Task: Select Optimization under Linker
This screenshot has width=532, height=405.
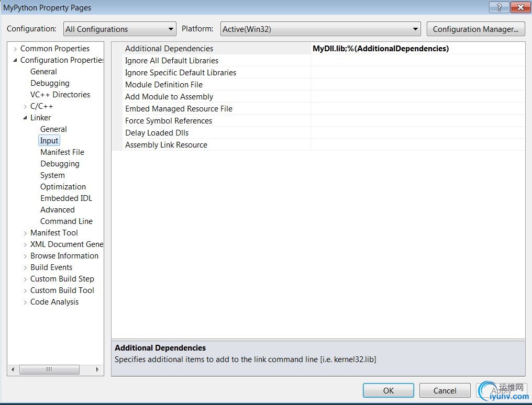Action: click(63, 187)
